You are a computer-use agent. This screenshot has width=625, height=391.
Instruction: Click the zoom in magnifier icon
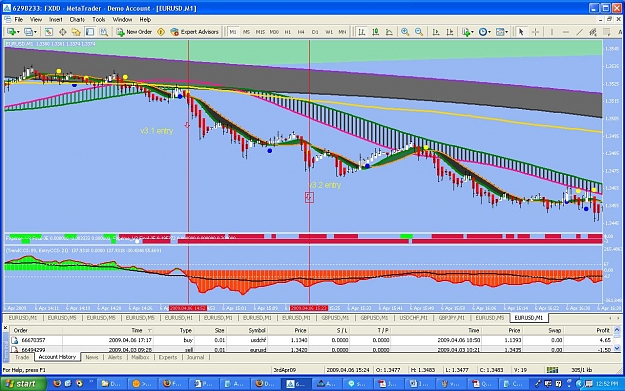click(405, 32)
